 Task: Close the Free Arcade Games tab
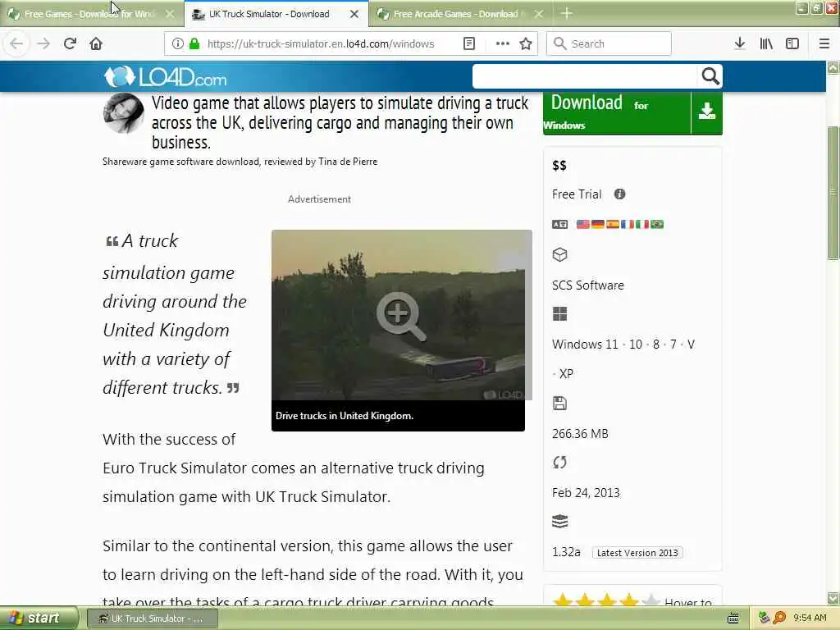tap(539, 14)
